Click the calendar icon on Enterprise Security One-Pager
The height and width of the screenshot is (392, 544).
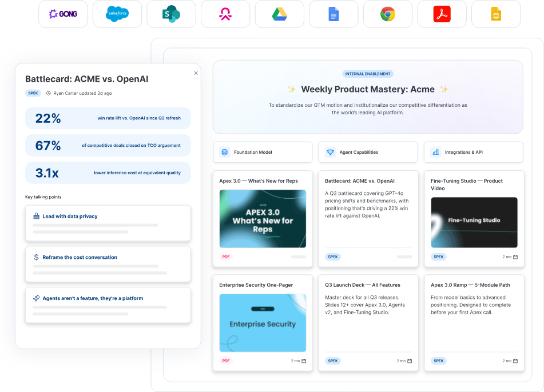[x=304, y=361]
